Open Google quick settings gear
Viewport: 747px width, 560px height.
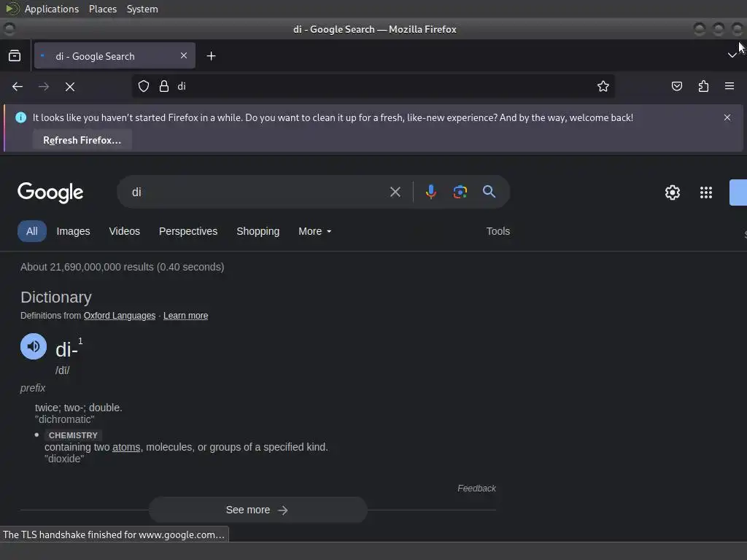point(672,192)
